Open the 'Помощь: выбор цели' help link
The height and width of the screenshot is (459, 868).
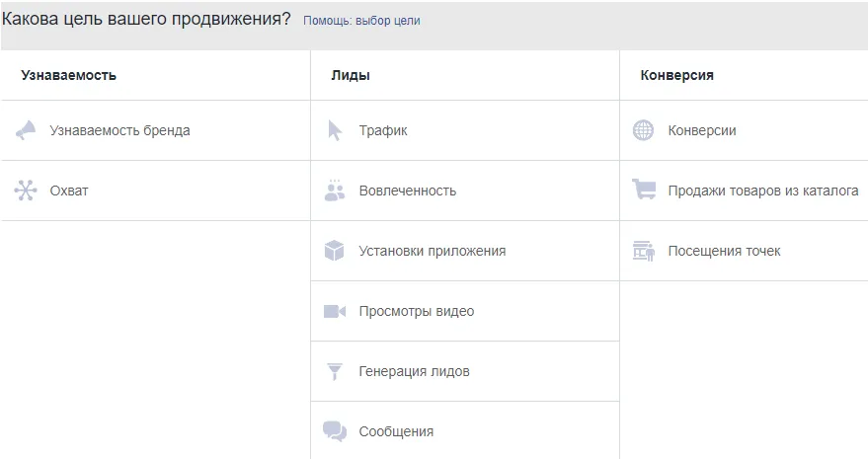[361, 21]
